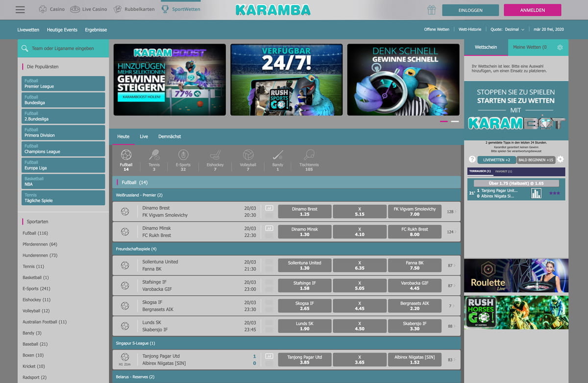Open the Rush Sports Go 24/7 banner
The height and width of the screenshot is (383, 588).
(286, 80)
